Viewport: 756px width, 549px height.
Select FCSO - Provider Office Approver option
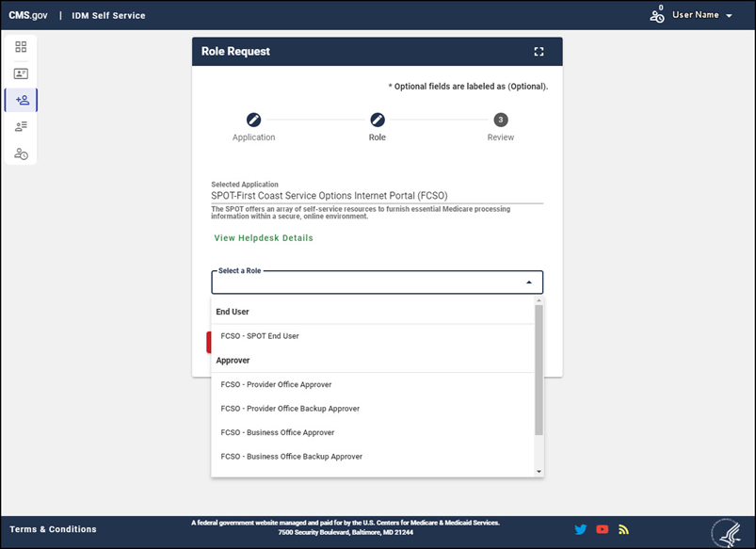tap(276, 384)
